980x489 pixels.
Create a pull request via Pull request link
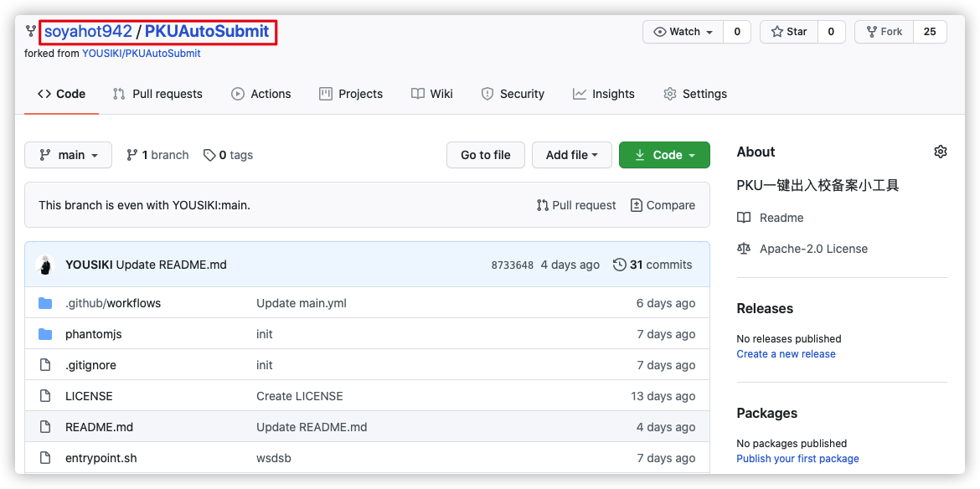coord(576,205)
